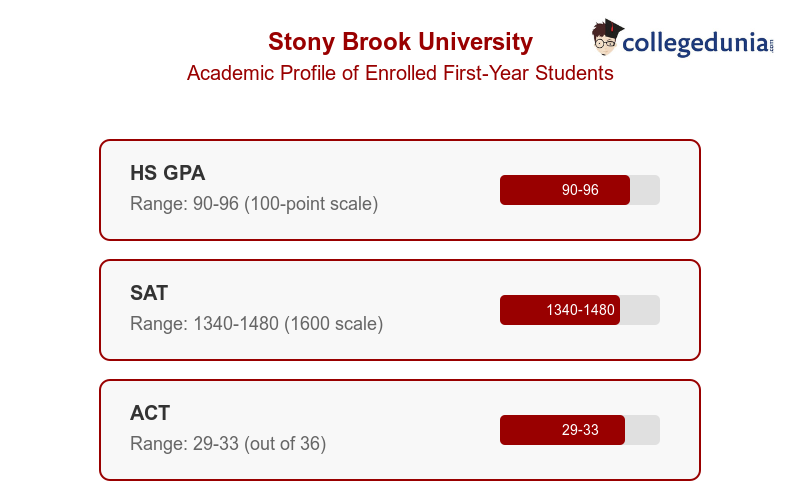Select the ACT heading
This screenshot has height=500, width=800.
150,413
